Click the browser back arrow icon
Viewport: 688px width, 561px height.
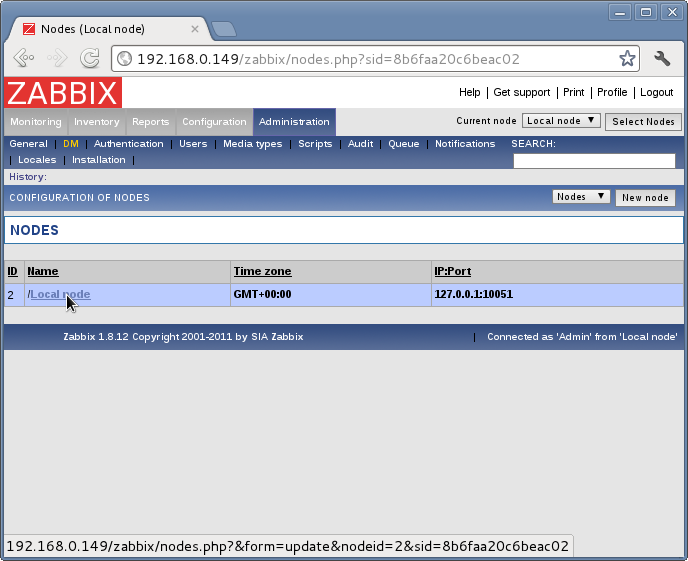(x=24, y=58)
